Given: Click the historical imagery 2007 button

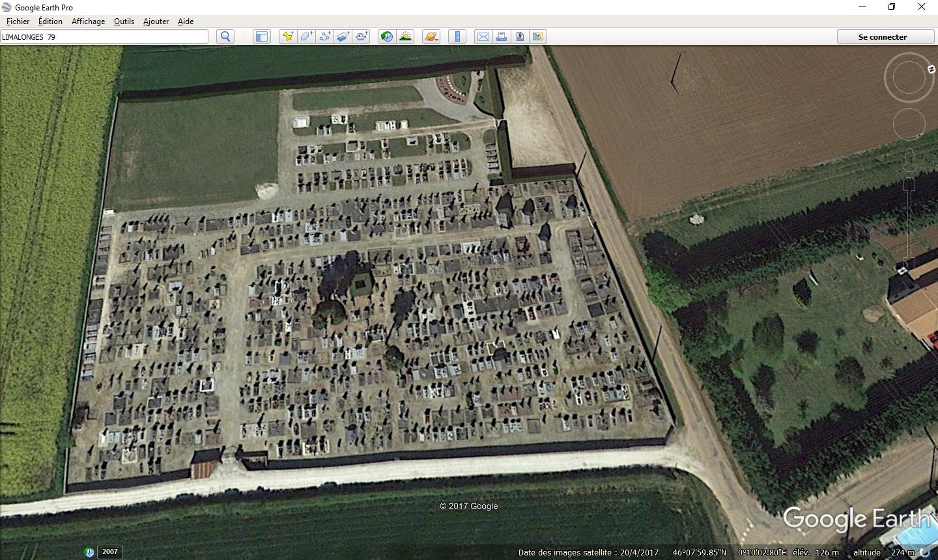Looking at the screenshot, I should pos(110,552).
